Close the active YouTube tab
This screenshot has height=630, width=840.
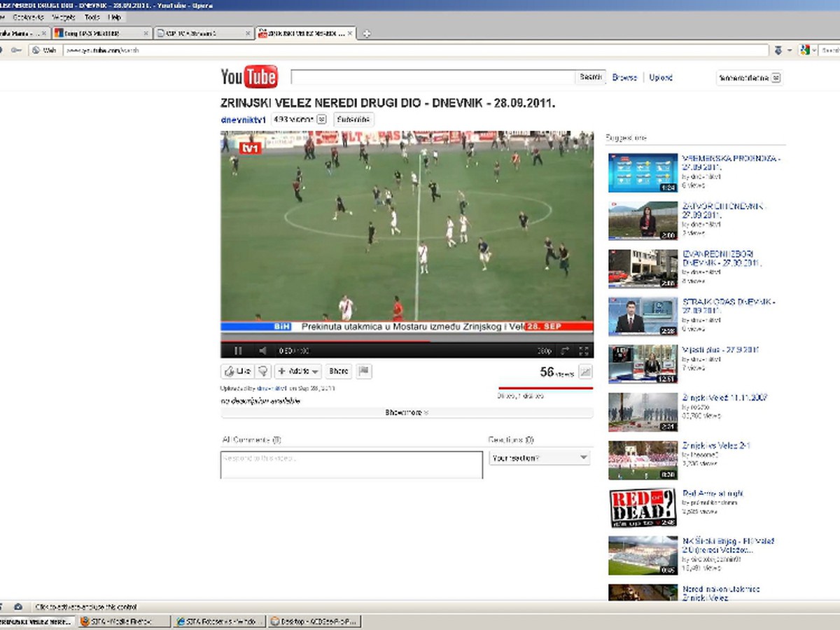349,33
